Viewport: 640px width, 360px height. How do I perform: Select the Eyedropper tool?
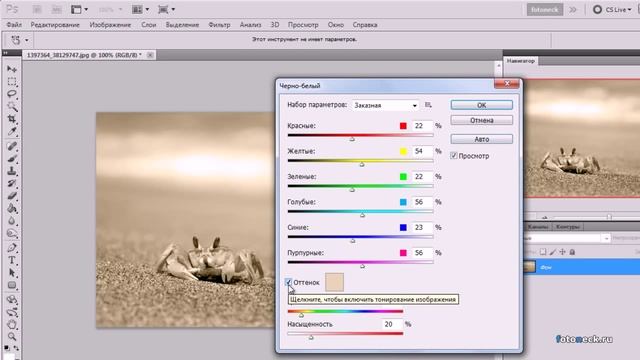[x=12, y=131]
